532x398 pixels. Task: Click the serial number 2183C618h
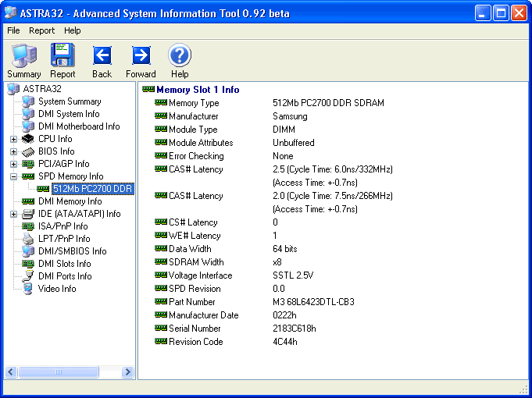(x=295, y=329)
